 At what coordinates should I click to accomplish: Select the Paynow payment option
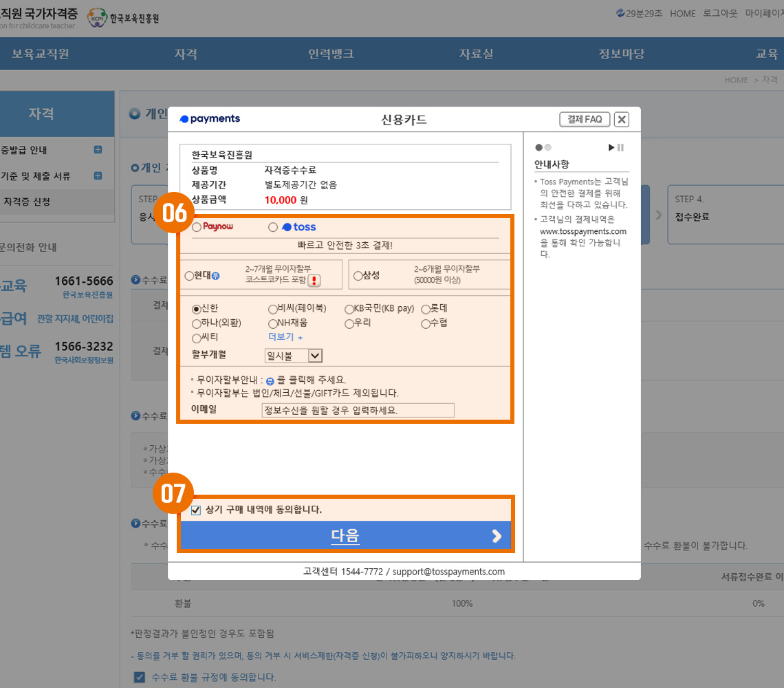[197, 226]
